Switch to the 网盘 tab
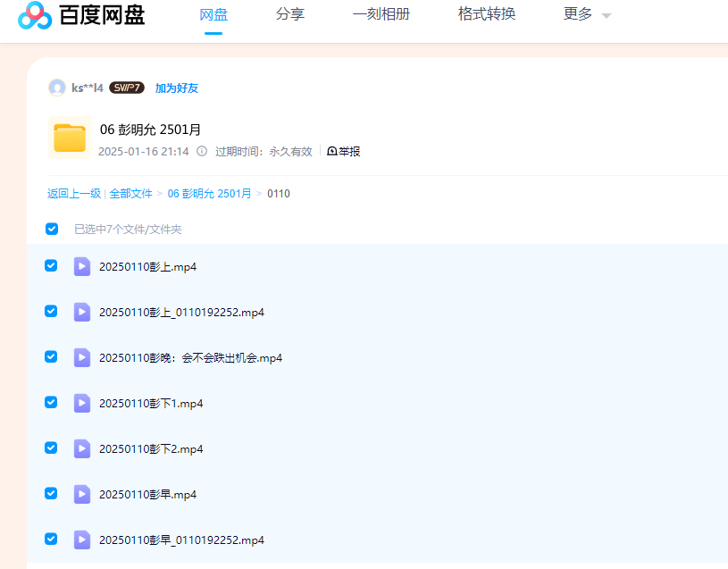 click(x=213, y=15)
